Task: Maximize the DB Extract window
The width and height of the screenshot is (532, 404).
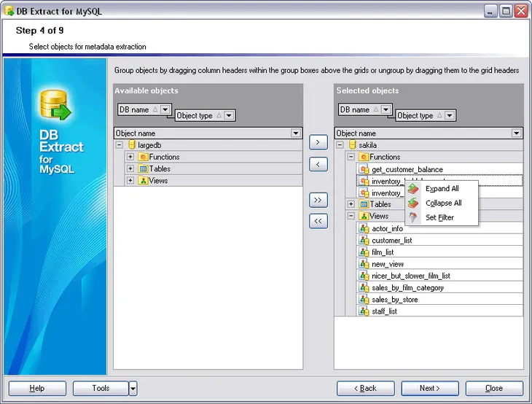Action: 506,11
